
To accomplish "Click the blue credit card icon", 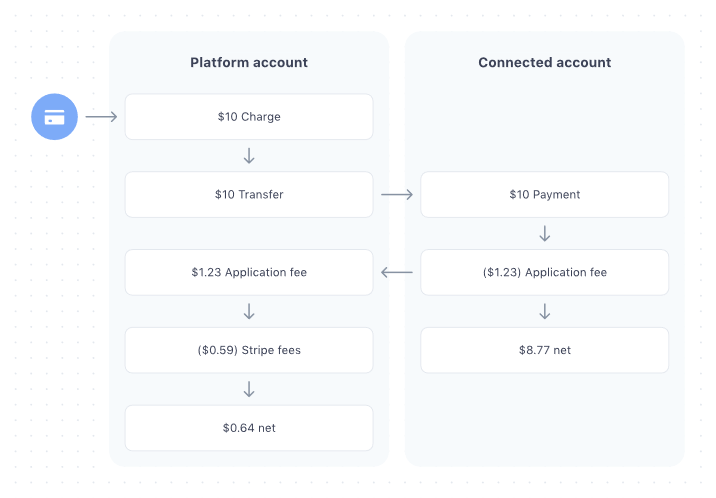I will coord(55,116).
